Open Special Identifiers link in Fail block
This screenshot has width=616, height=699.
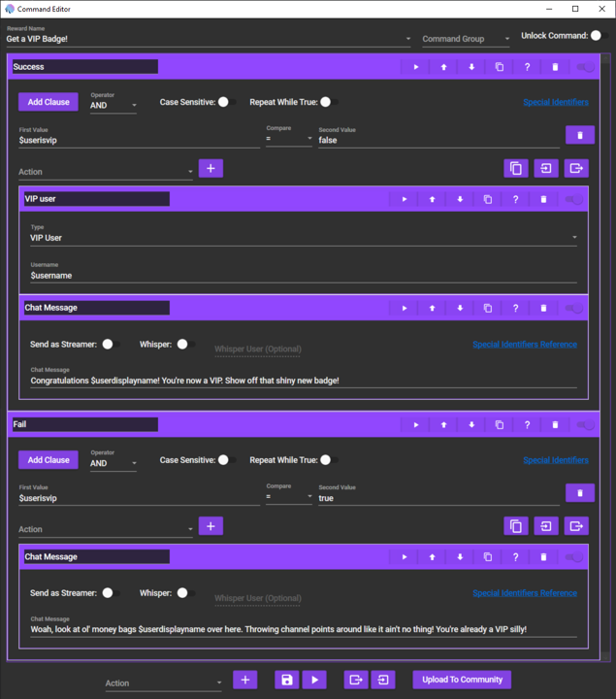(x=556, y=460)
